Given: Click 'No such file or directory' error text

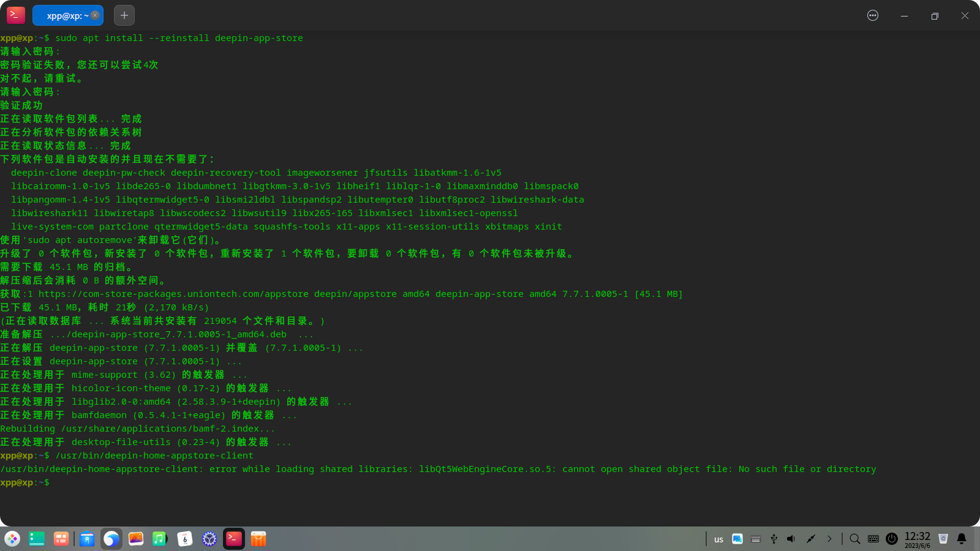Looking at the screenshot, I should (x=807, y=469).
